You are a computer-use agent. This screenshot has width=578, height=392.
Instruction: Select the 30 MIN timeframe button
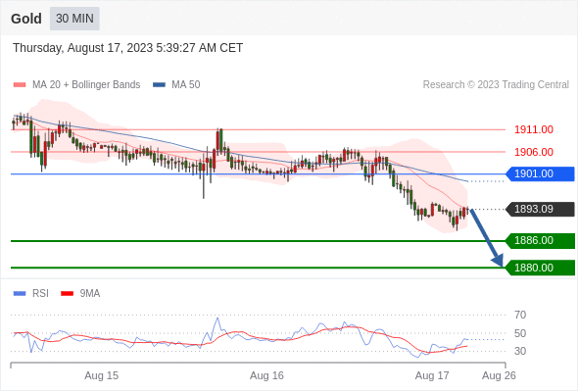coord(74,19)
